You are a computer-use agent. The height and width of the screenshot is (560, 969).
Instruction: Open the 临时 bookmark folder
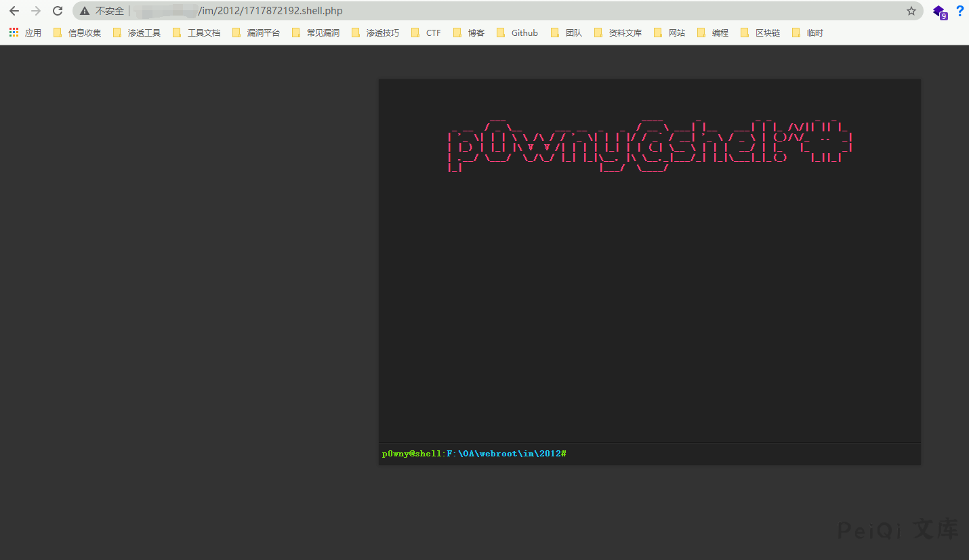(x=807, y=33)
